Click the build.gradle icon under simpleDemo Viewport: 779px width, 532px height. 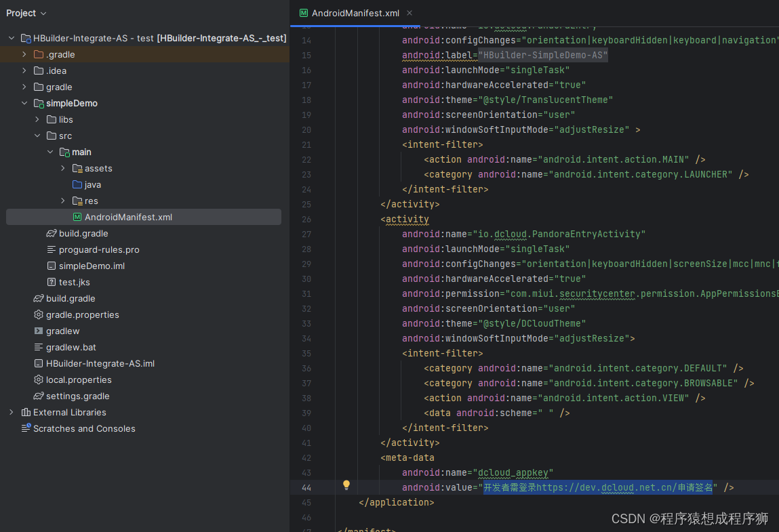click(x=52, y=233)
